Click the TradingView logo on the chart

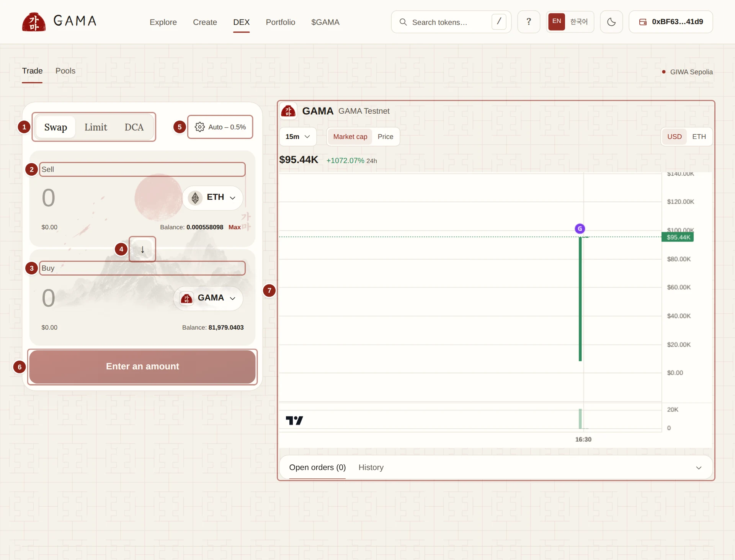[x=294, y=420]
